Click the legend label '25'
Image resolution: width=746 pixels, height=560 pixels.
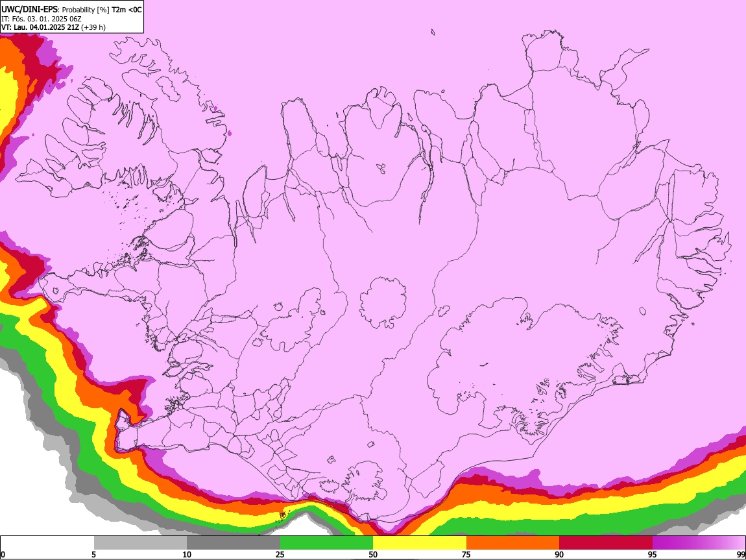tap(280, 554)
